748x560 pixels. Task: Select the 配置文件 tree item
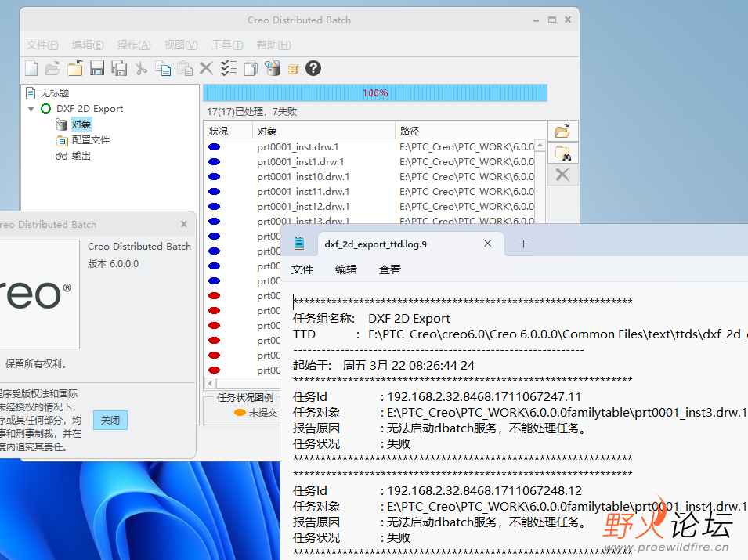coord(91,140)
